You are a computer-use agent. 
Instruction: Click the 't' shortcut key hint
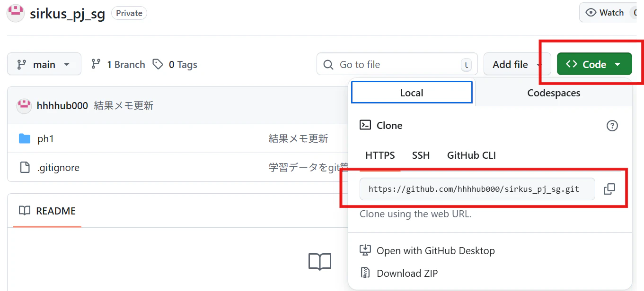467,65
